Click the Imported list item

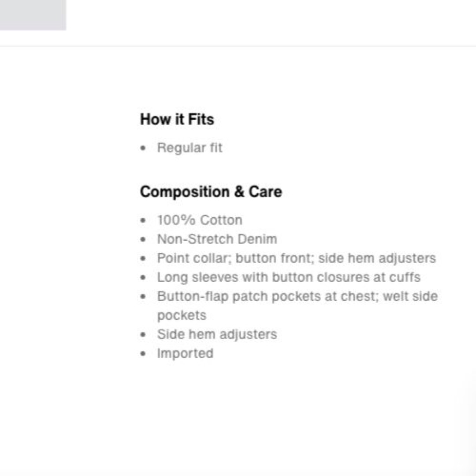(x=185, y=353)
